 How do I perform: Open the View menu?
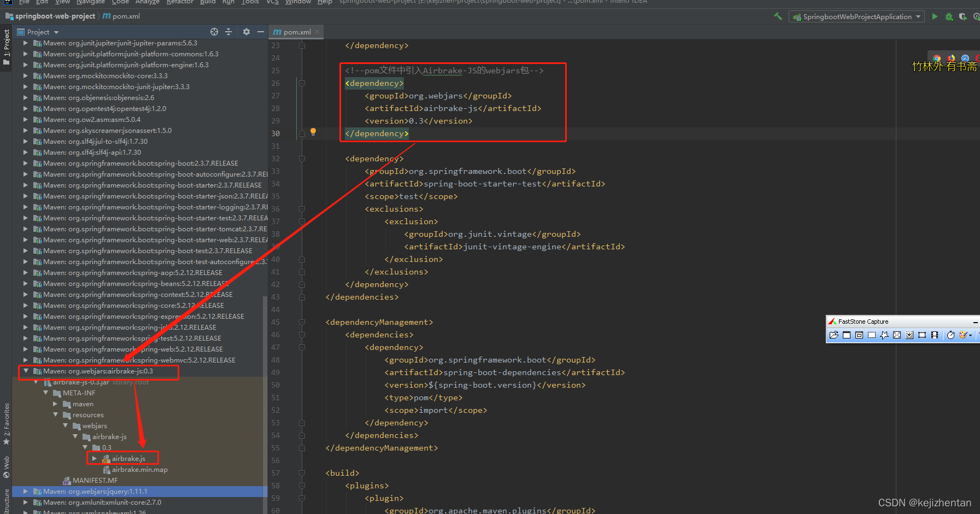point(63,2)
